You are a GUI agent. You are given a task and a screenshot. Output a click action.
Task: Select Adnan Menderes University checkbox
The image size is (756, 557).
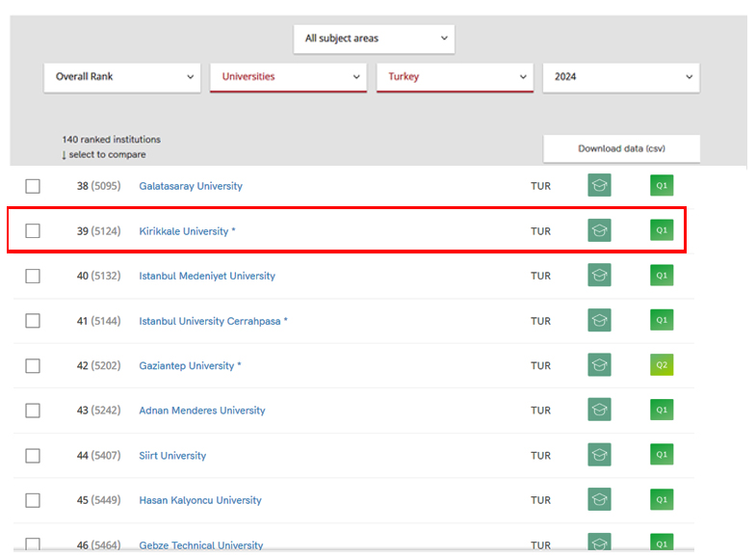[33, 411]
